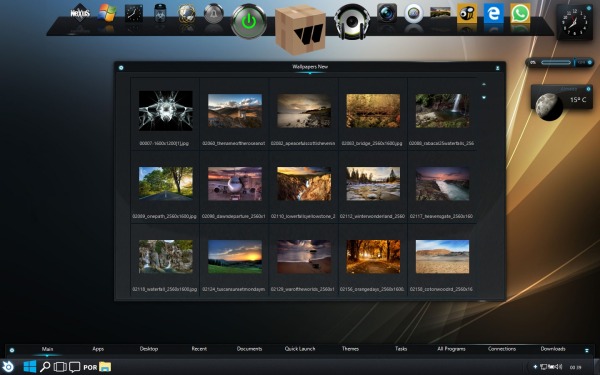Select the airplane dawndeparture wallpaper thumbnail
This screenshot has width=600, height=375.
pyautogui.click(x=235, y=184)
